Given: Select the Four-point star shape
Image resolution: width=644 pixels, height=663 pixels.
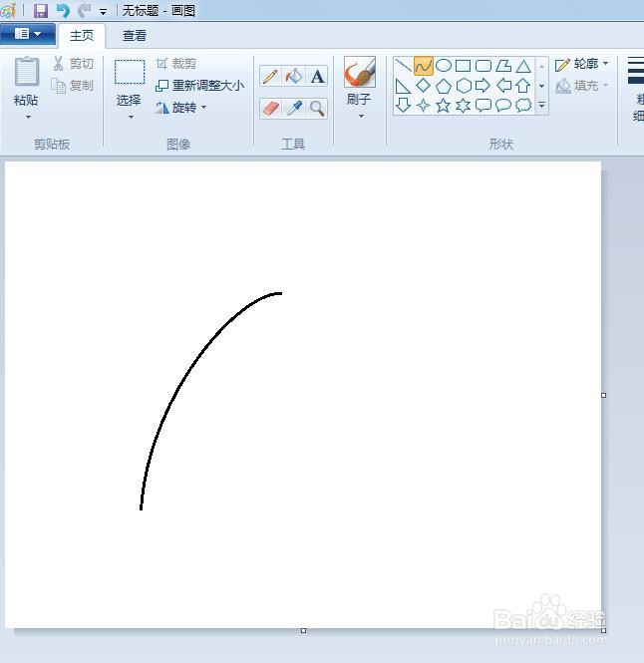Looking at the screenshot, I should (x=424, y=105).
